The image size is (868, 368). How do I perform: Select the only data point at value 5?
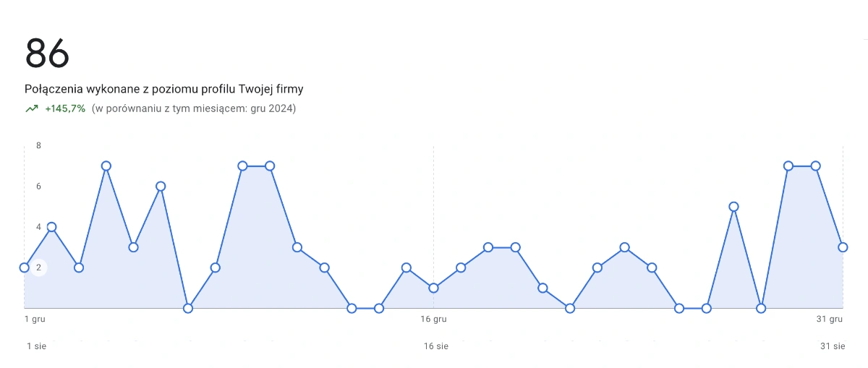(x=733, y=207)
